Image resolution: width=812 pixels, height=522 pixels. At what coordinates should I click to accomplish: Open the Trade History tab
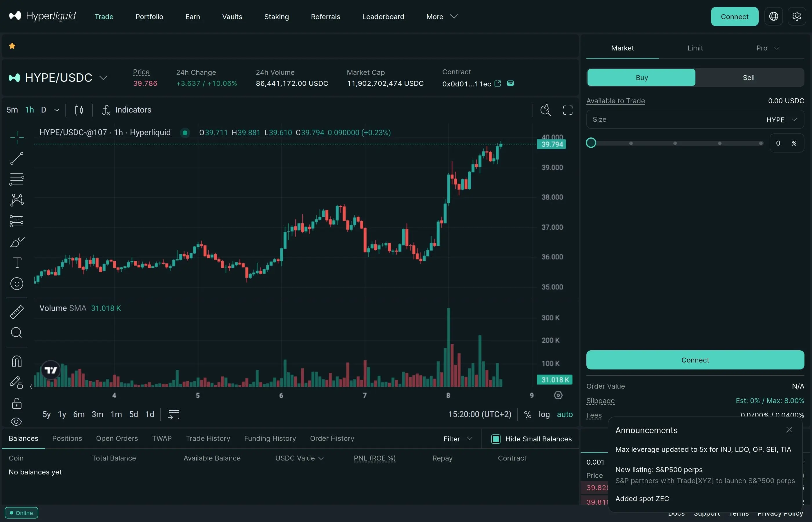208,438
